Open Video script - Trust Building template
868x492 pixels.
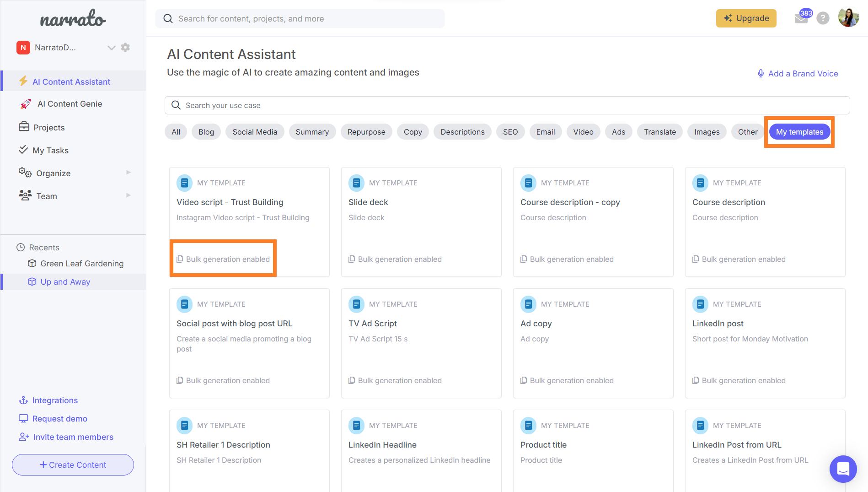click(x=249, y=222)
